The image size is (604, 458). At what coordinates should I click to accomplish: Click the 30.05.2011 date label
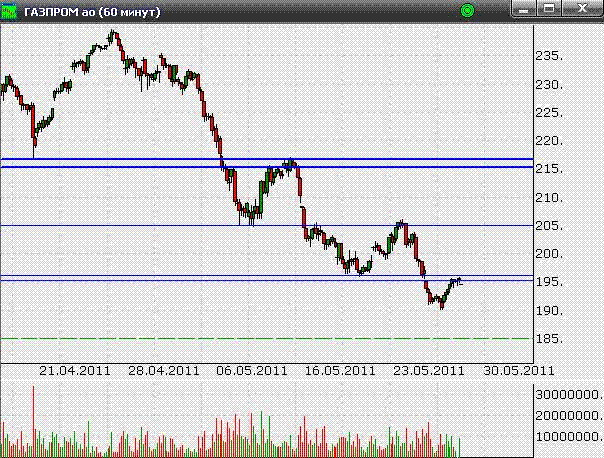[518, 371]
